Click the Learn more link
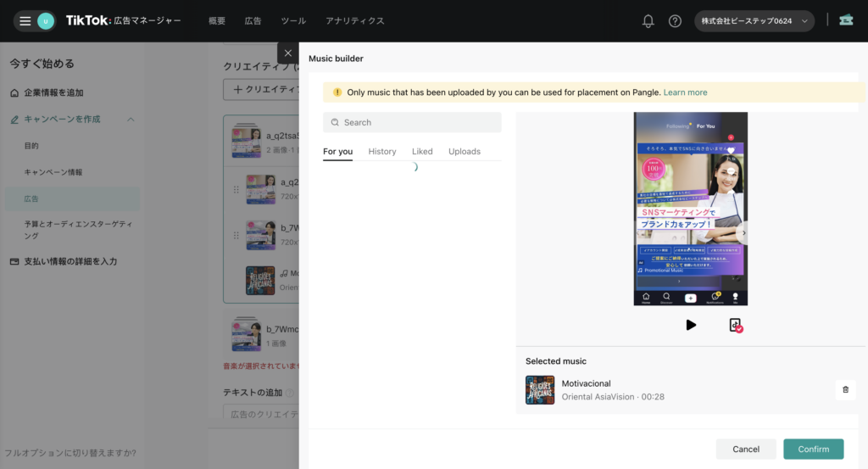Image resolution: width=868 pixels, height=469 pixels. [685, 92]
